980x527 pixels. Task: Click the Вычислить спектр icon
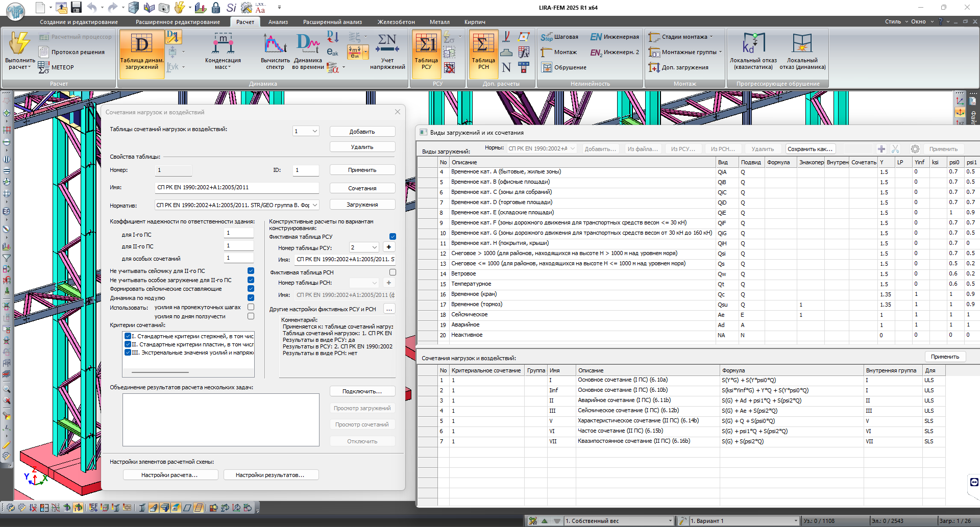point(275,44)
